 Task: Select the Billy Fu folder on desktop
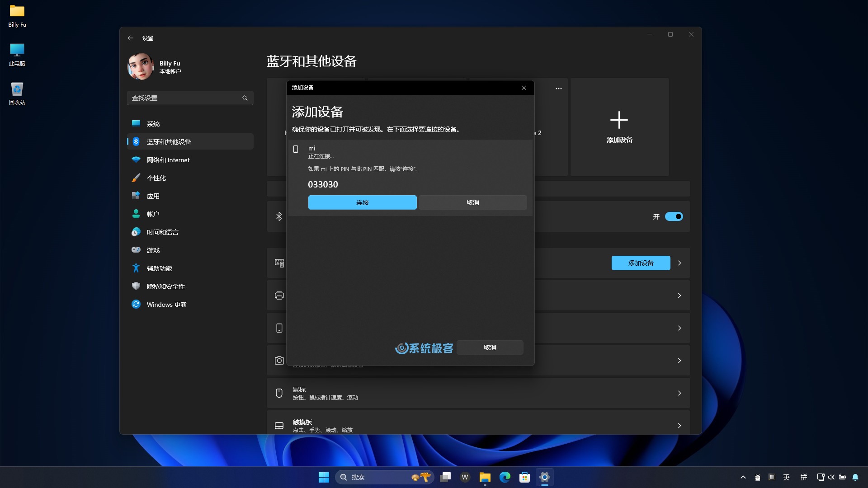point(17,16)
